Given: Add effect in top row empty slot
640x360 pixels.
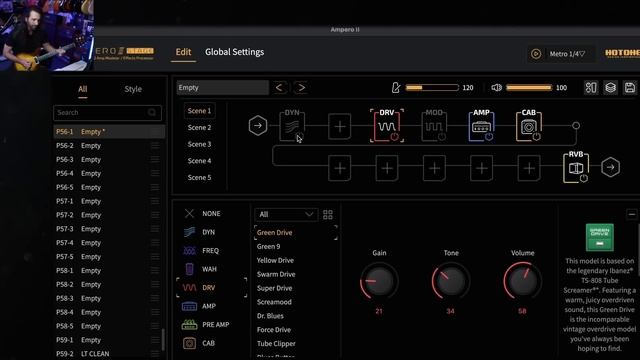Looking at the screenshot, I should pos(340,127).
